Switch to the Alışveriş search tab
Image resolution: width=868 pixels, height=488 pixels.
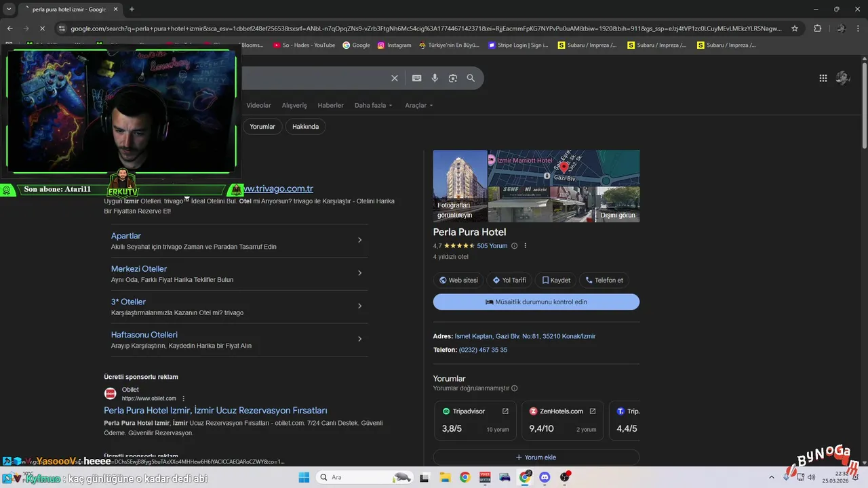[x=294, y=106]
